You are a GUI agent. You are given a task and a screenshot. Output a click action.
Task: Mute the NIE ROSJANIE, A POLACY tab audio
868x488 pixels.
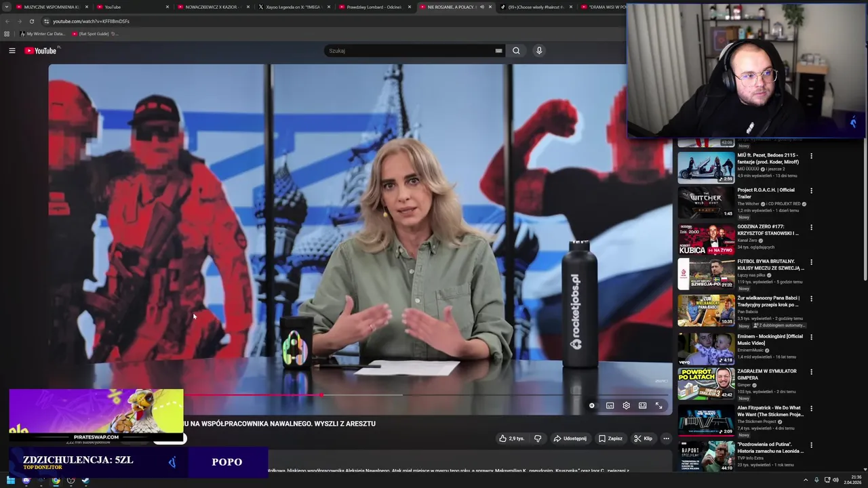coord(482,7)
